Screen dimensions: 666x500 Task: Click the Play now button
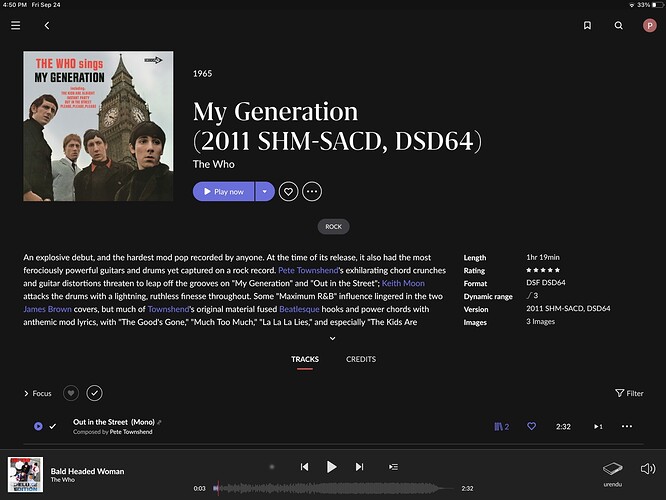pos(223,192)
